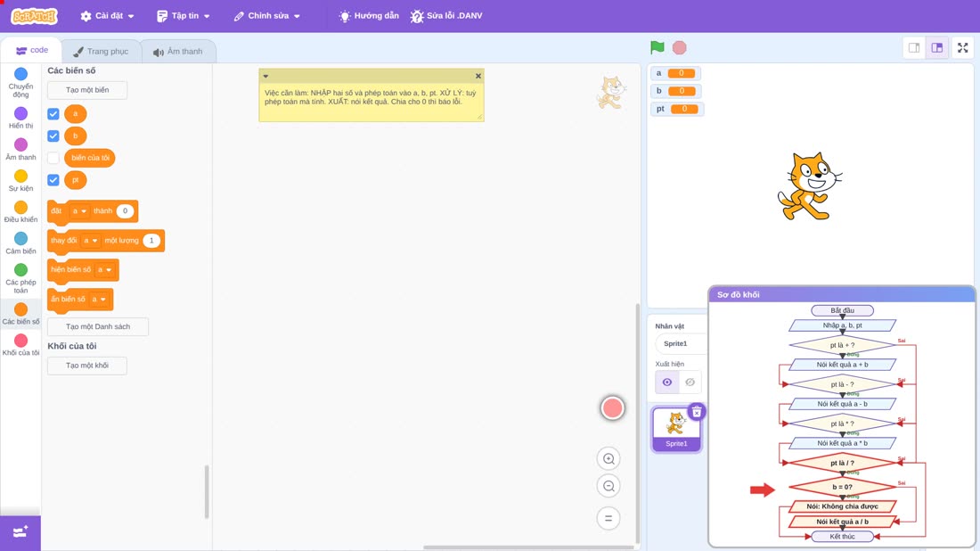980x551 pixels.
Task: Uncheck the variable a checkbox
Action: click(x=53, y=114)
